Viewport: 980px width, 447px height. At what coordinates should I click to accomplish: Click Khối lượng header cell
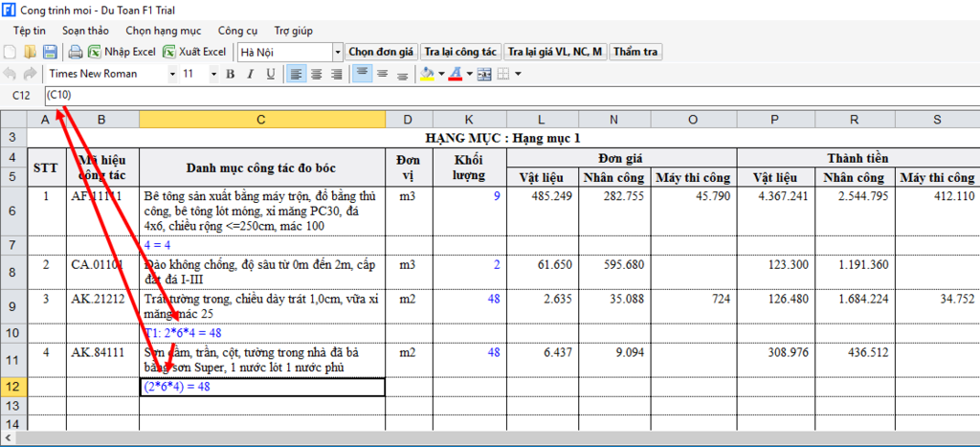(469, 168)
